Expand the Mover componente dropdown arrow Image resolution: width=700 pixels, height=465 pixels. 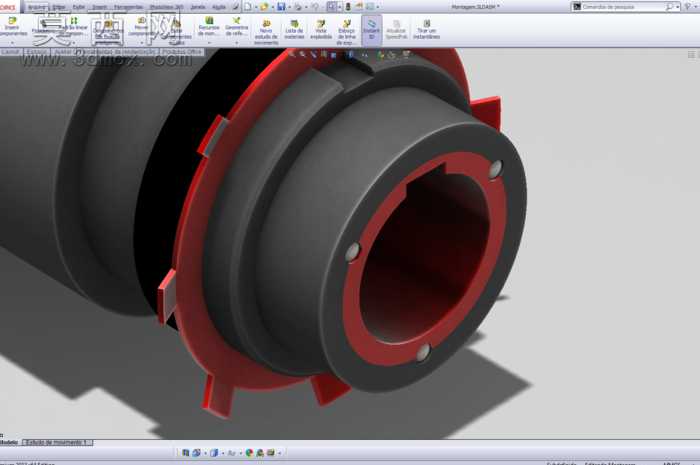coord(142,43)
